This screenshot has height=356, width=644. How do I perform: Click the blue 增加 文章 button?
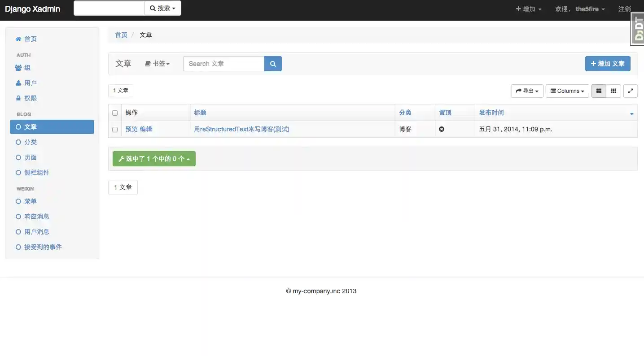pos(607,64)
